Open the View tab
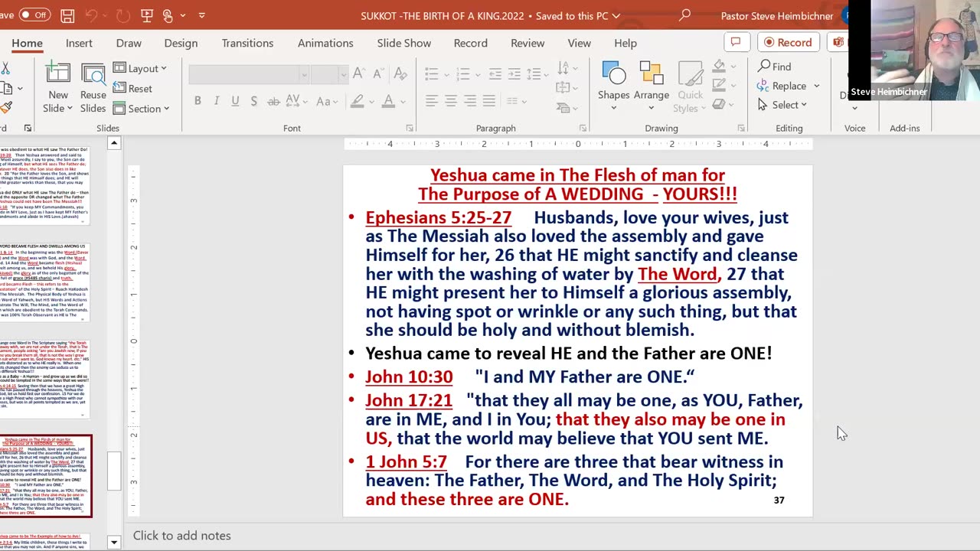This screenshot has width=980, height=551. [579, 43]
